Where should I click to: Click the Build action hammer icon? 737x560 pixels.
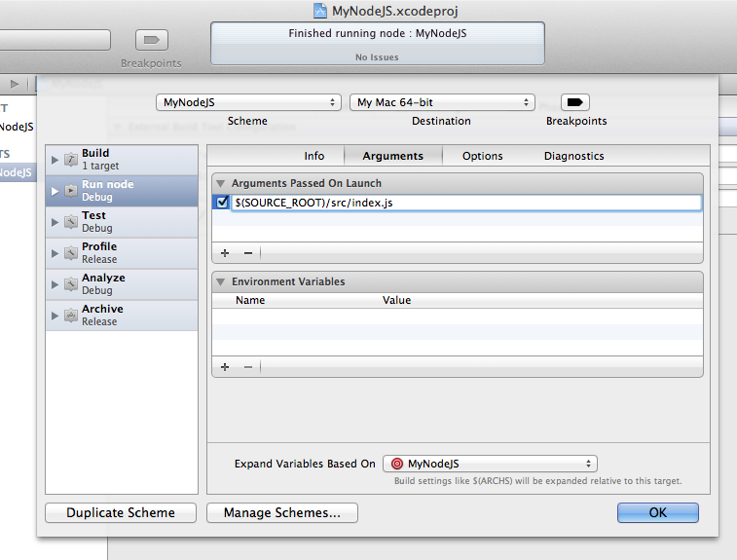[71, 160]
